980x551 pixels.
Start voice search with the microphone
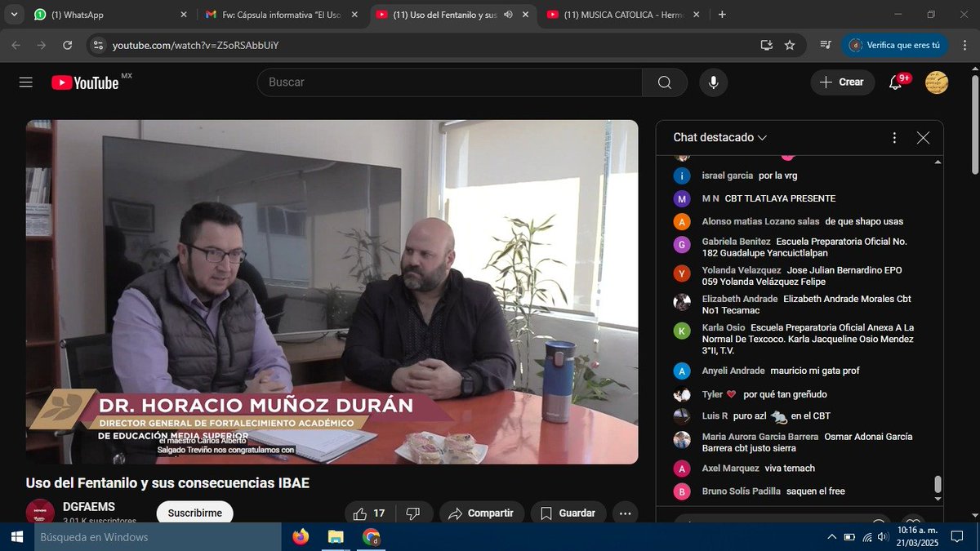click(x=714, y=82)
